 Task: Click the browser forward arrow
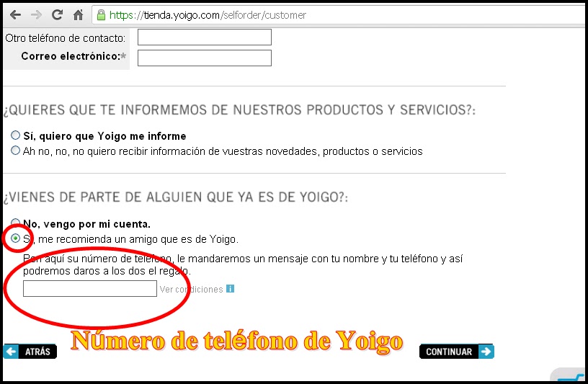coord(36,15)
